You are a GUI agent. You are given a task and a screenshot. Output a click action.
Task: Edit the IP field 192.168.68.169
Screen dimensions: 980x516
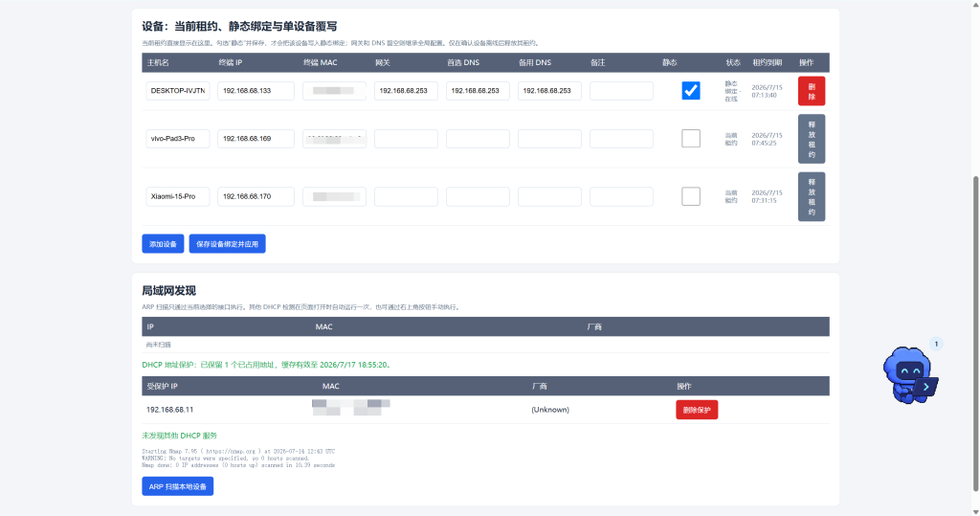coord(256,138)
